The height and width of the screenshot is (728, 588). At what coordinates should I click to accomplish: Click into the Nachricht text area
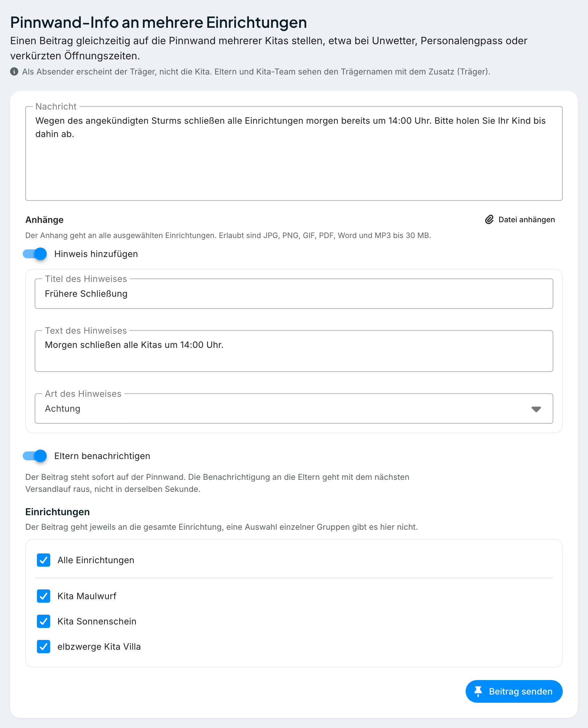294,153
